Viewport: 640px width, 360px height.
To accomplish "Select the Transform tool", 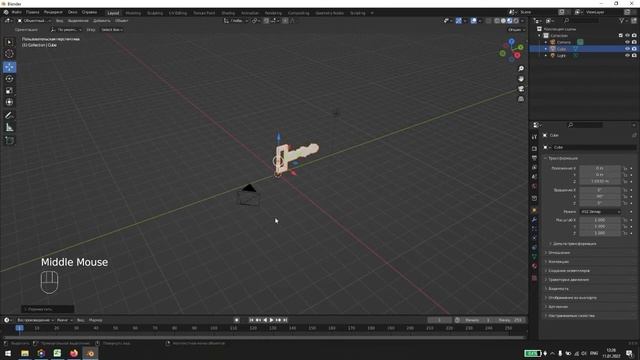I will [9, 102].
